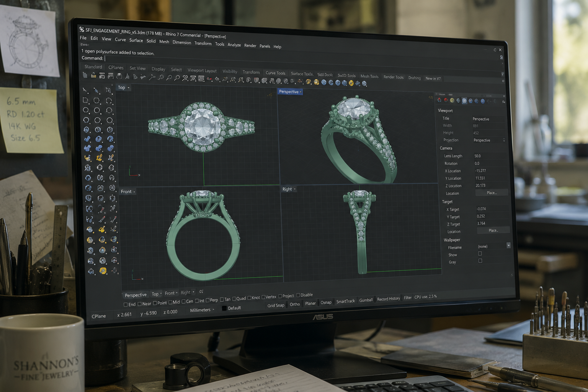Enable the wallpaper Gray checkbox
Viewport: 588px width, 392px height.
click(480, 261)
